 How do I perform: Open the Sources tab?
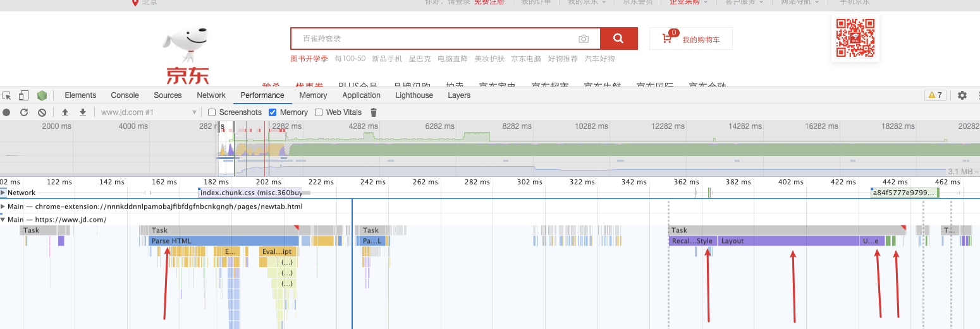click(x=168, y=95)
